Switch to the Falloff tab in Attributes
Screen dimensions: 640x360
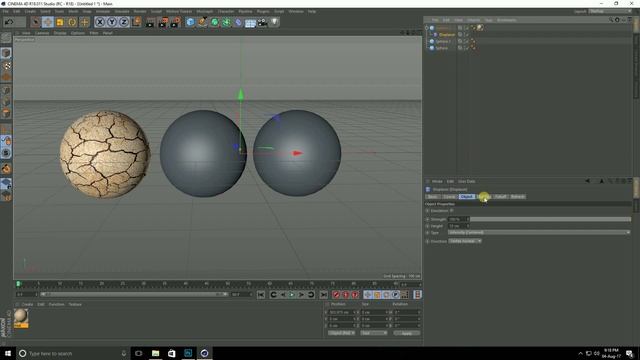501,197
